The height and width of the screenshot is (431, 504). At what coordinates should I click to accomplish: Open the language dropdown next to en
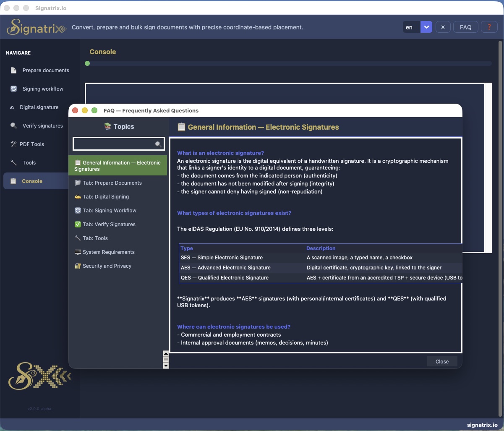[x=426, y=26]
